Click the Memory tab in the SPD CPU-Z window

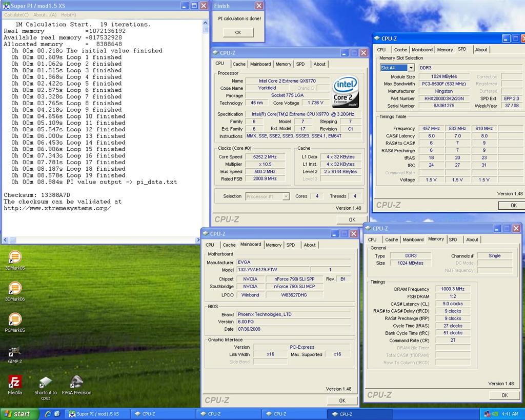pos(445,50)
